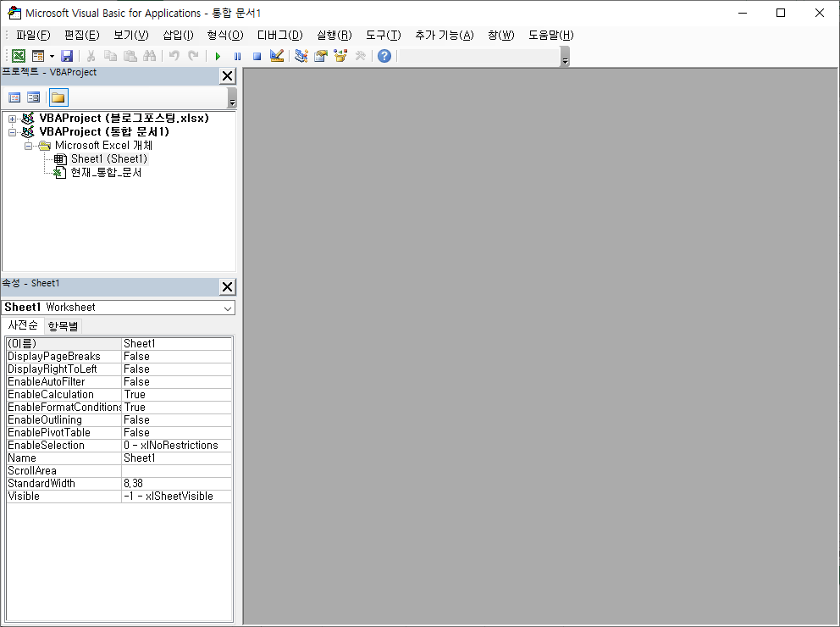
Task: Open Properties Window toolbar icon
Action: [321, 56]
